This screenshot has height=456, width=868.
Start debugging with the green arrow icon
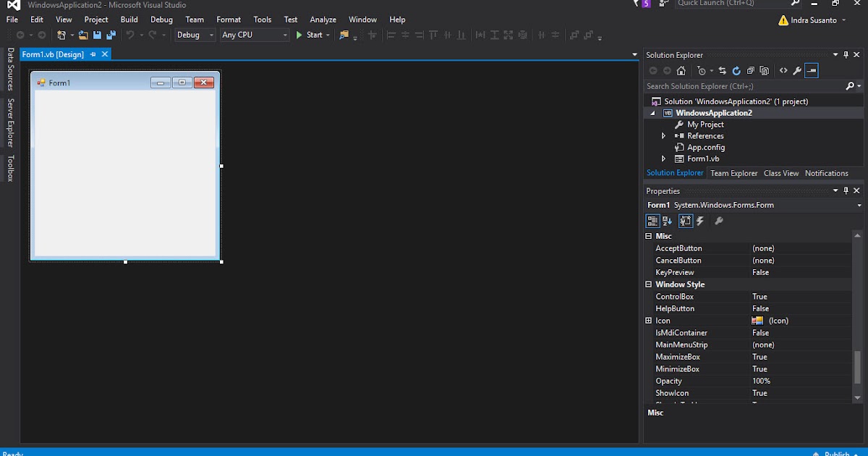pos(299,35)
